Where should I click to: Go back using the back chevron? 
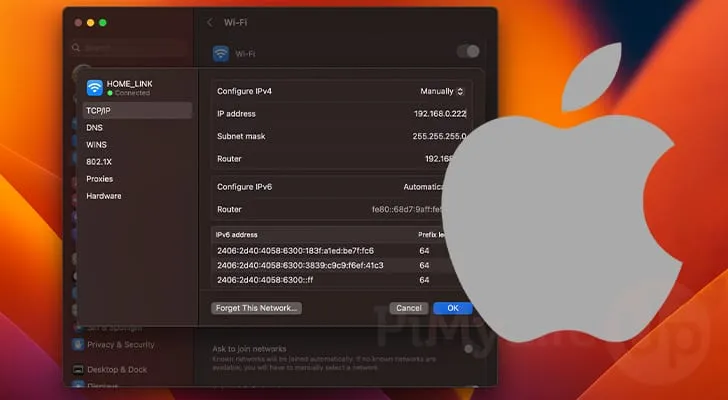(209, 22)
